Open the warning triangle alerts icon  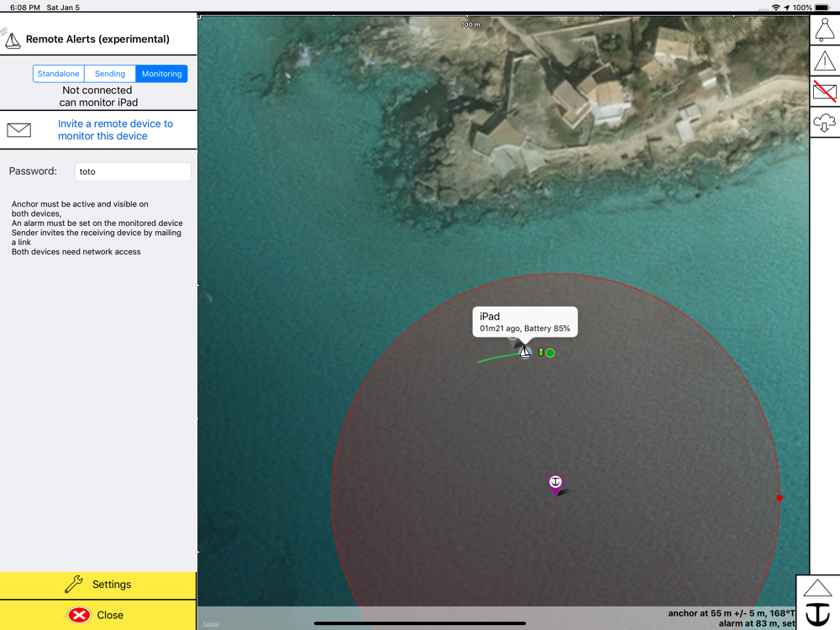(825, 61)
